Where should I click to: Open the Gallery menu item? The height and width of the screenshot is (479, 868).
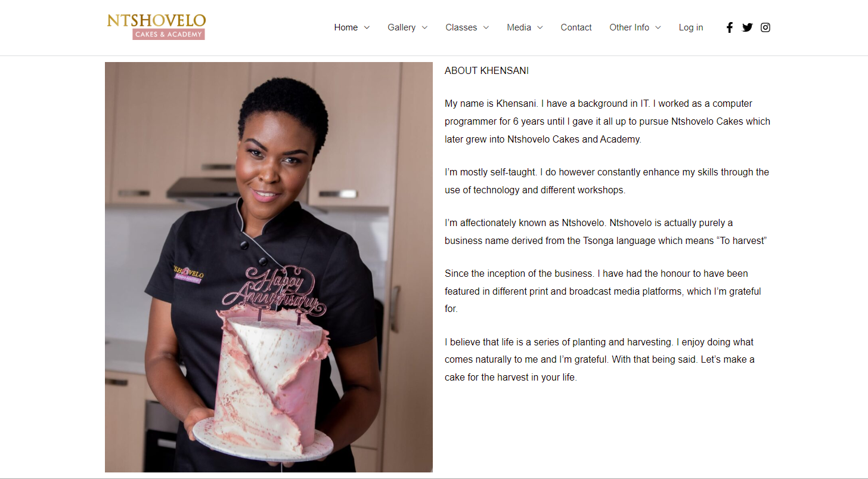(401, 27)
